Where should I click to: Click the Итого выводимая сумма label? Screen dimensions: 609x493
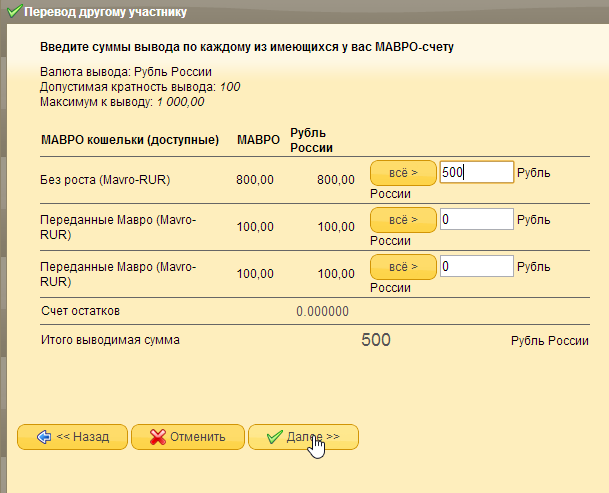[110, 340]
